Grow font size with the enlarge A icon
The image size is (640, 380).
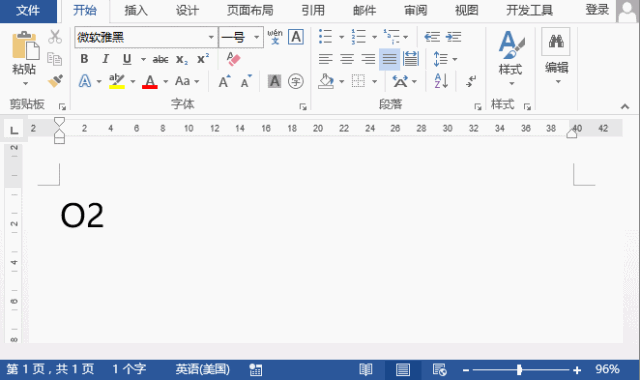224,81
